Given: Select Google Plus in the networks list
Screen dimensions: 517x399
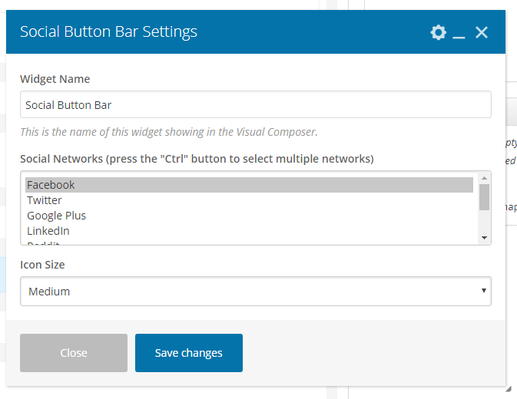Looking at the screenshot, I should (249, 215).
